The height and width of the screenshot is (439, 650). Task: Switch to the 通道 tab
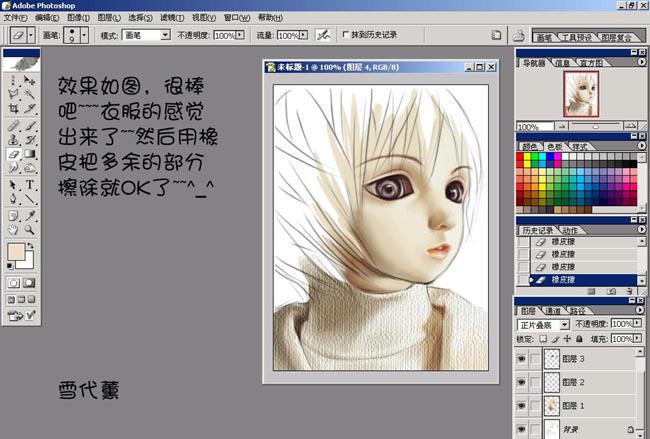coord(554,311)
